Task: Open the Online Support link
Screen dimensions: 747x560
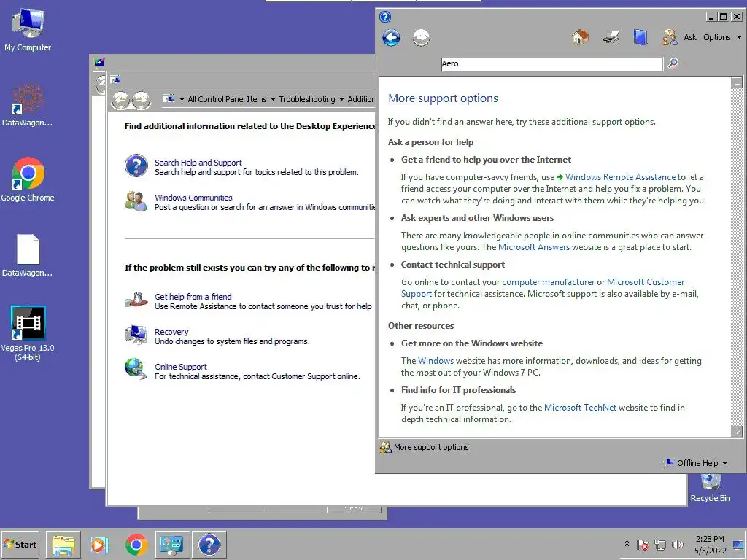Action: click(x=181, y=367)
